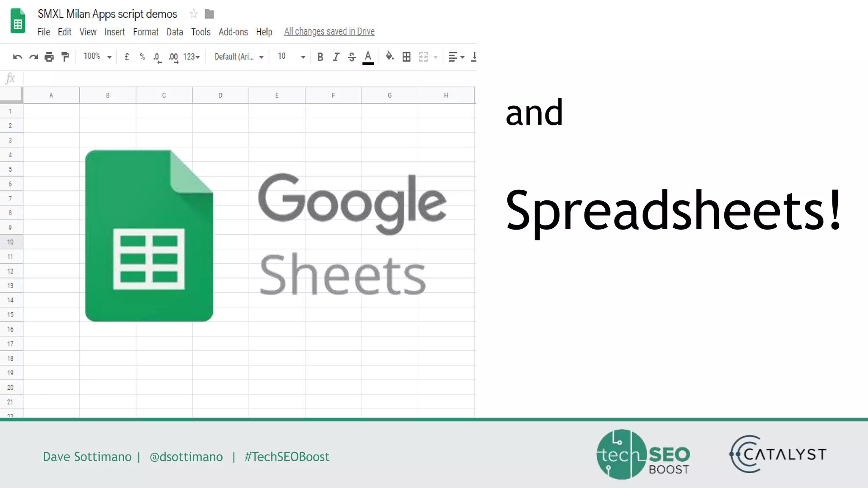The height and width of the screenshot is (488, 868).
Task: Open the Data menu
Action: pyautogui.click(x=175, y=32)
